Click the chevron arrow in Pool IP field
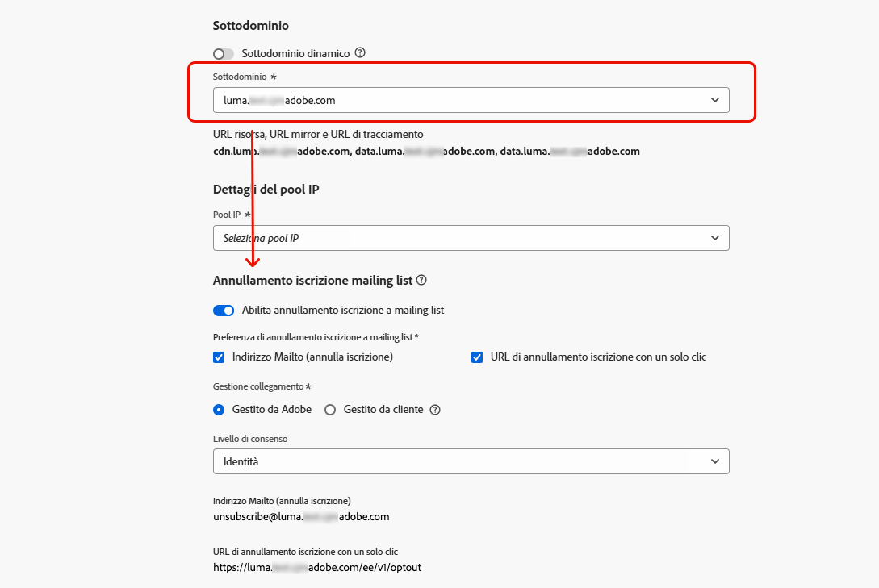Screen dimensions: 879x588 click(715, 238)
